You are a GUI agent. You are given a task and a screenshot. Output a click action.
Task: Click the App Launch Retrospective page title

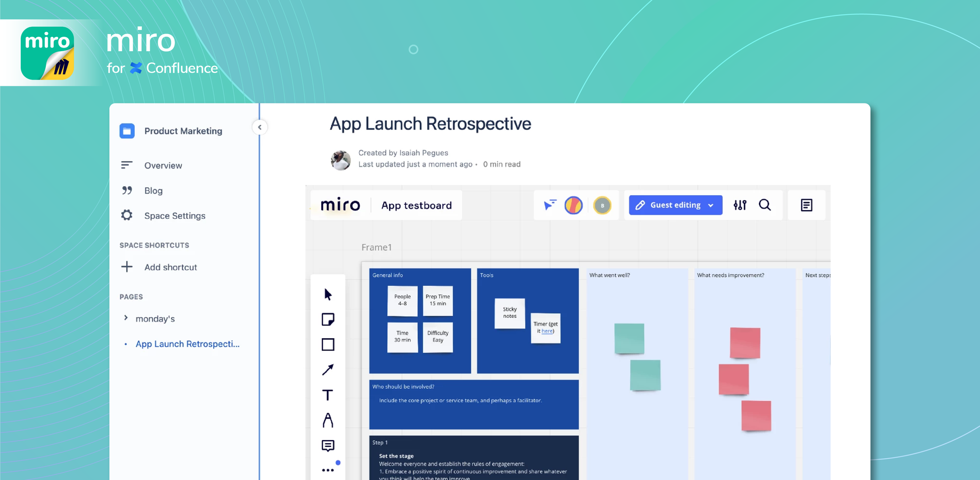(x=431, y=124)
